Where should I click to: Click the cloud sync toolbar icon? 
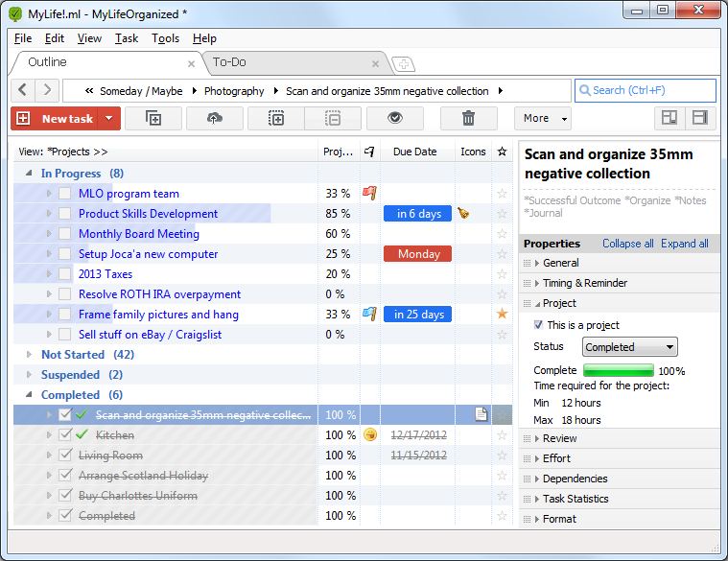[215, 119]
